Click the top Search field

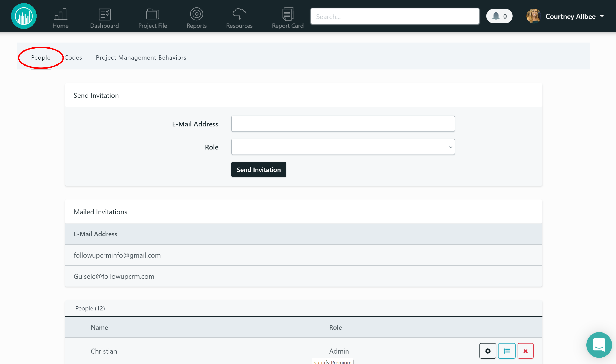pos(395,16)
